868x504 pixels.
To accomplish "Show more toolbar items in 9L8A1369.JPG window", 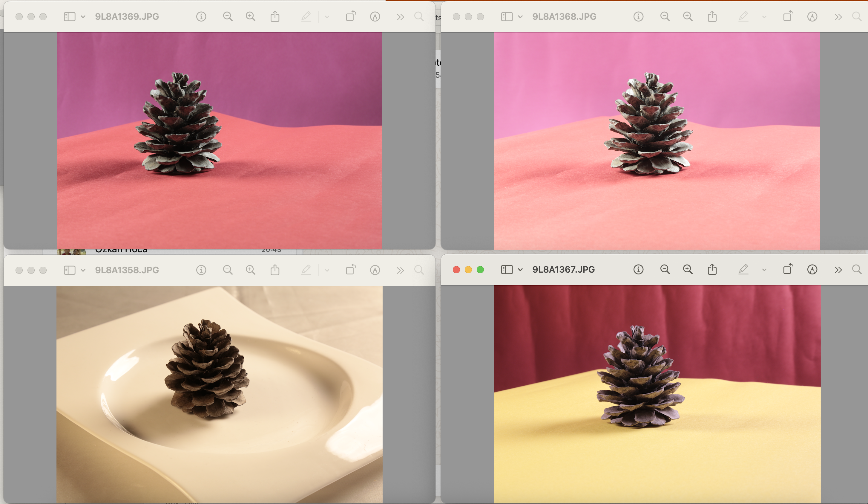I will tap(400, 16).
